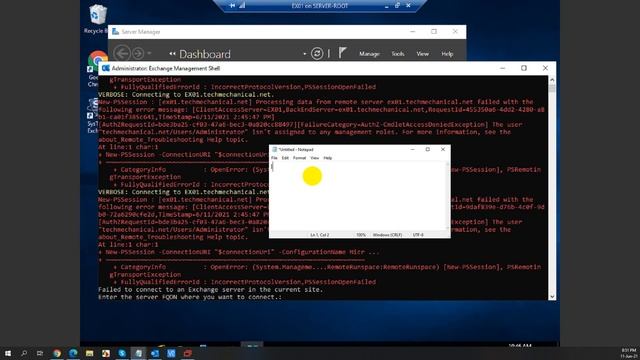
Task: Open Notepad File menu
Action: tap(274, 158)
